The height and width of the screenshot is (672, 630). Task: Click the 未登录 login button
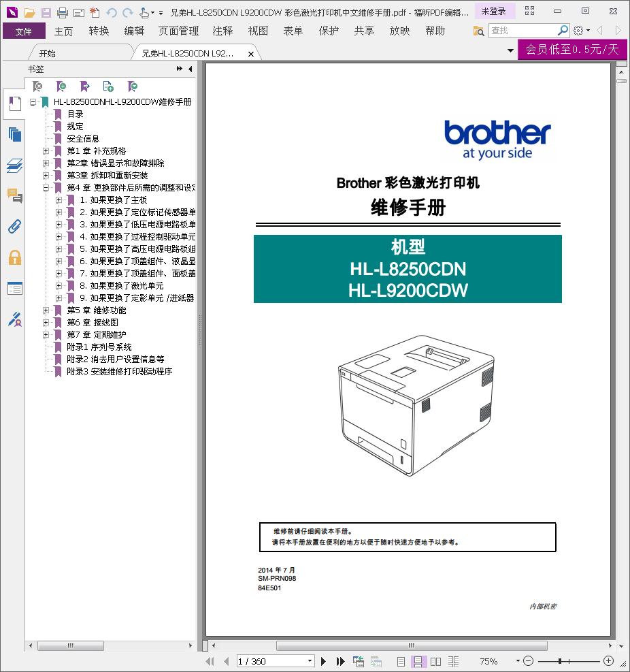point(494,12)
